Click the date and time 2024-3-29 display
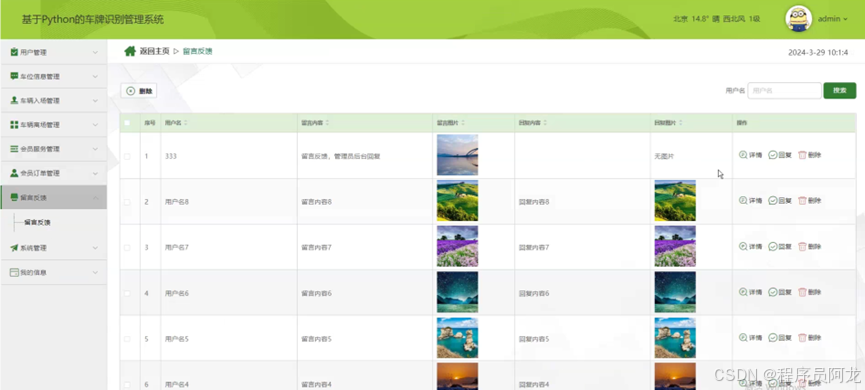 click(x=818, y=53)
